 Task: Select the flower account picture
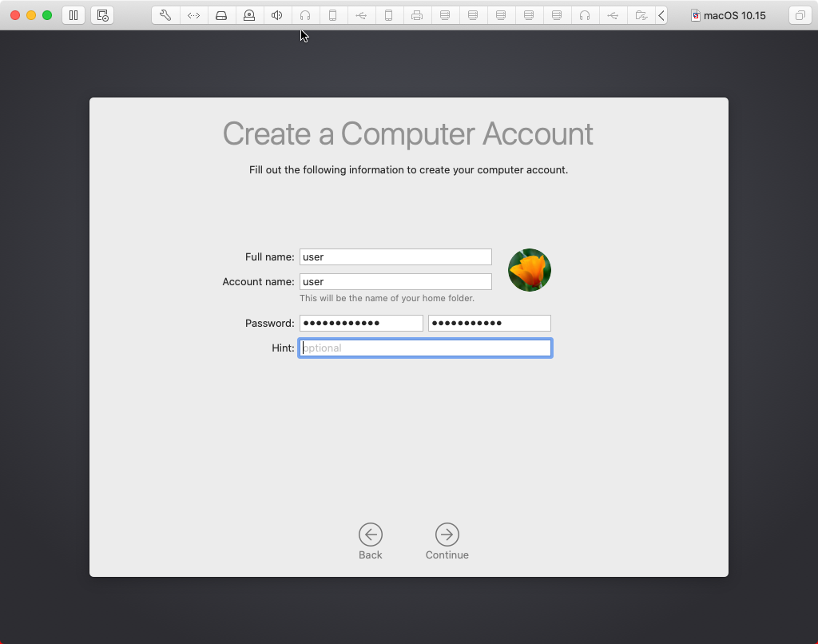click(x=529, y=269)
